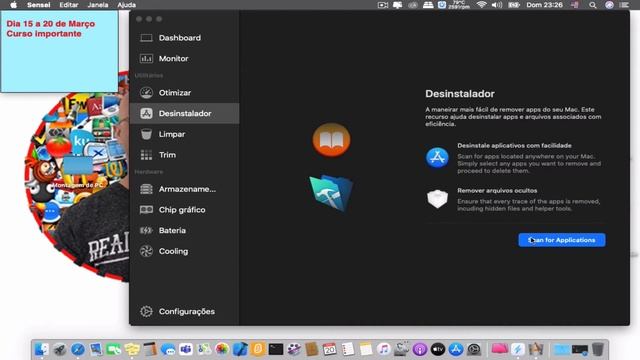This screenshot has width=640, height=360.
Task: Close the Sensei window
Action: click(139, 19)
